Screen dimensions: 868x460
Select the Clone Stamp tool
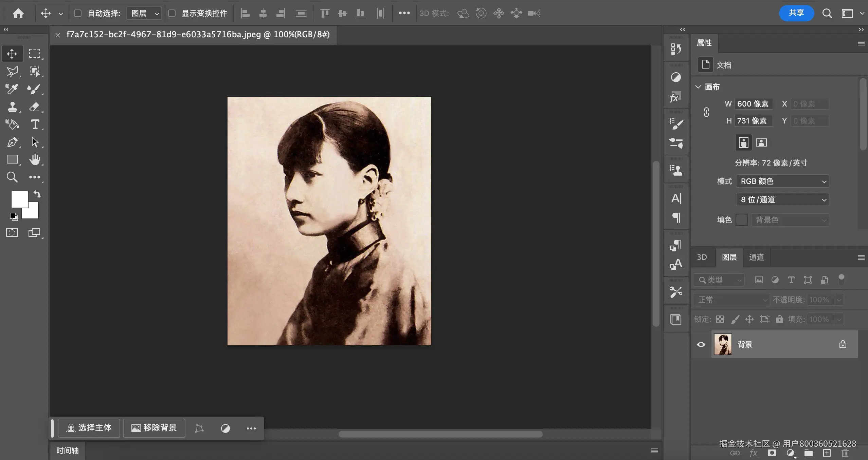(x=12, y=107)
